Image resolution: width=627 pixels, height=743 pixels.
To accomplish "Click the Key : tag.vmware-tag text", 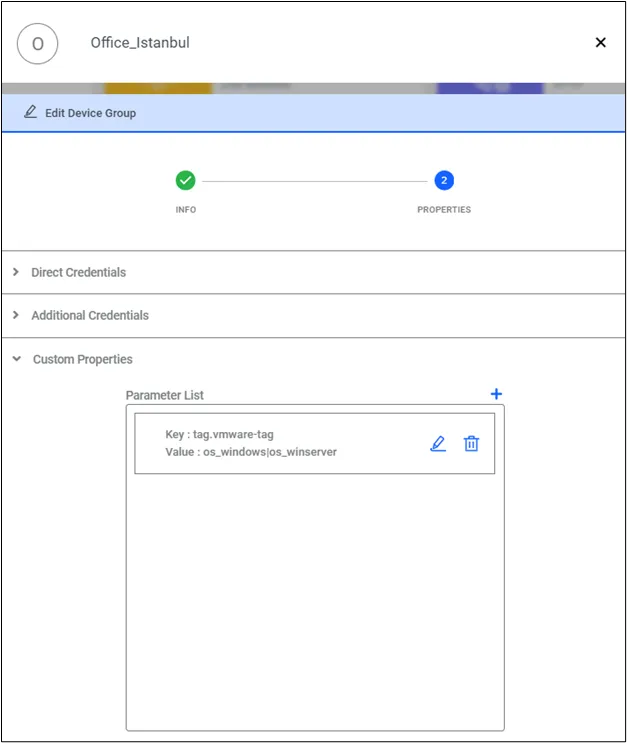I will pos(219,435).
